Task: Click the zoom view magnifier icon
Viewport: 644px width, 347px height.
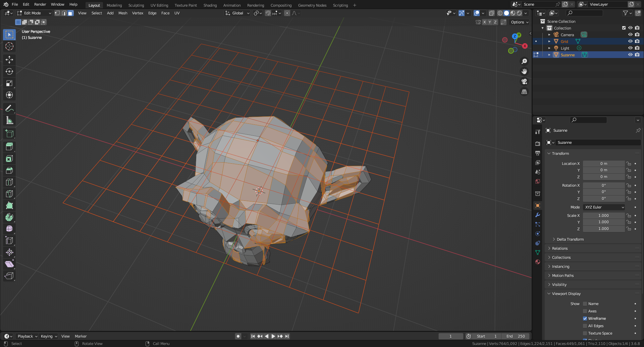Action: point(524,61)
